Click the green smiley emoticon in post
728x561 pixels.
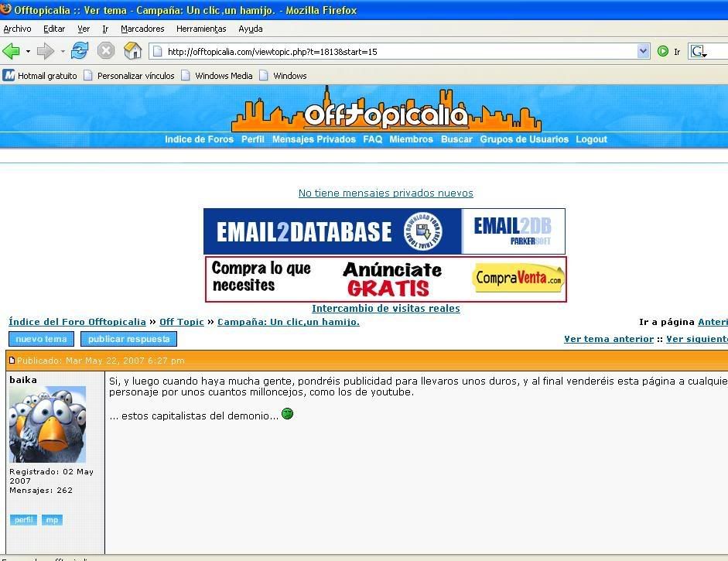click(x=288, y=414)
